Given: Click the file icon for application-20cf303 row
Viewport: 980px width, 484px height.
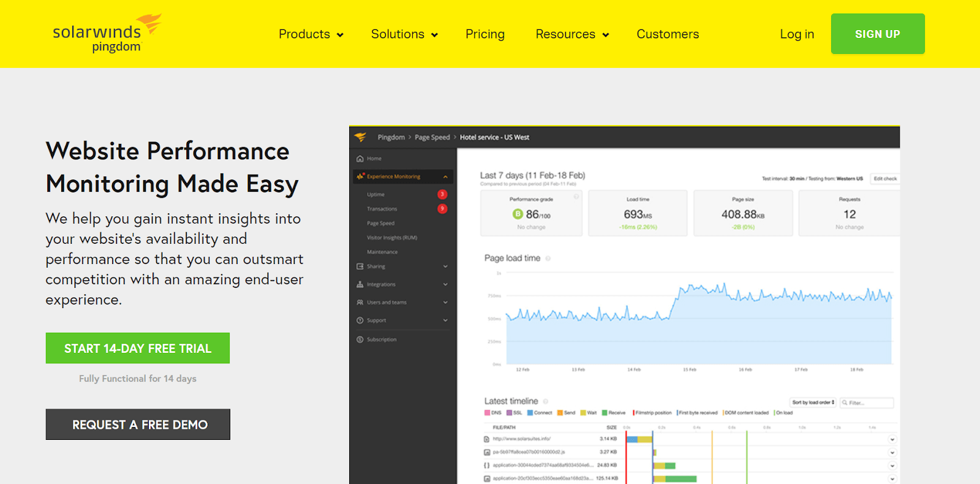Looking at the screenshot, I should point(487,478).
